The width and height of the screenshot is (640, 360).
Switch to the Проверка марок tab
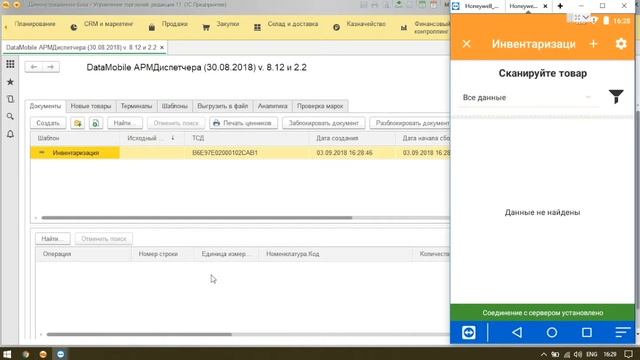coord(320,106)
